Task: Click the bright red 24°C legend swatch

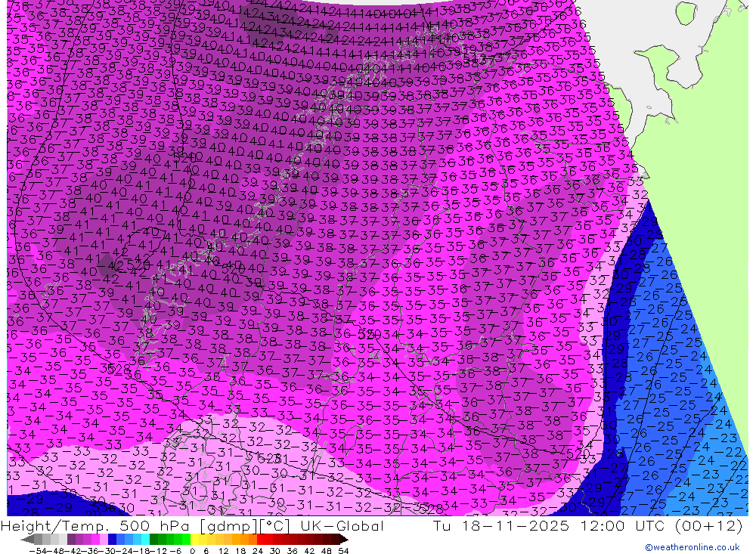Action: [x=261, y=540]
